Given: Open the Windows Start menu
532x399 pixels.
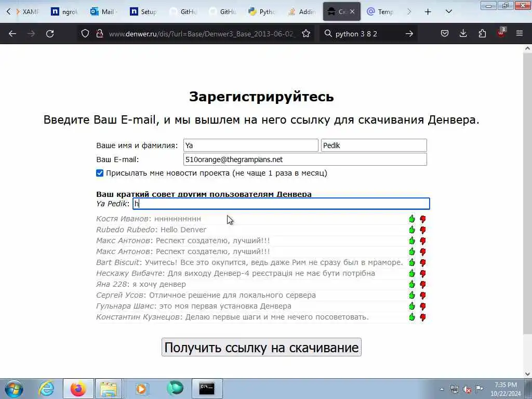Looking at the screenshot, I should coord(14,389).
